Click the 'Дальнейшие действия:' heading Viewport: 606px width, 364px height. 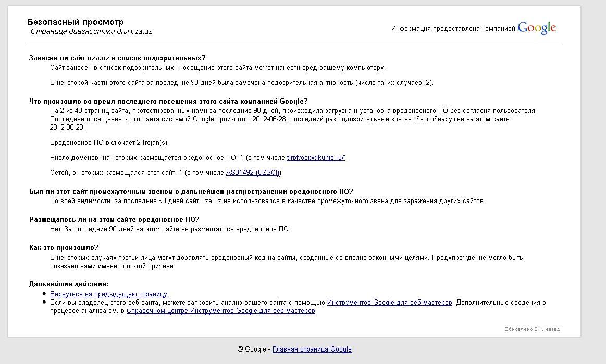(69, 284)
